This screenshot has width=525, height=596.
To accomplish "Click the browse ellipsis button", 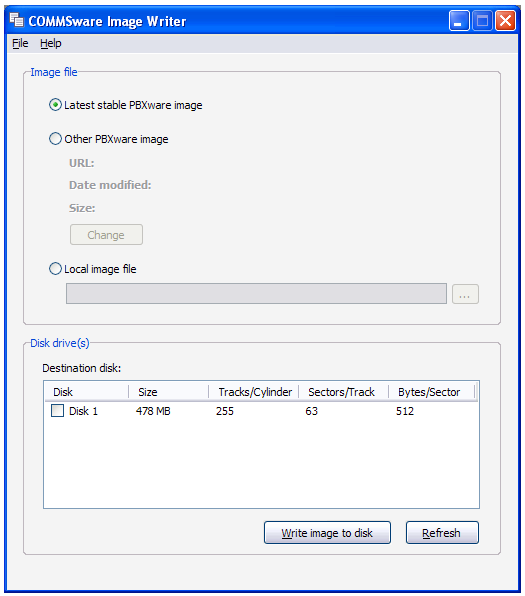I will [465, 294].
